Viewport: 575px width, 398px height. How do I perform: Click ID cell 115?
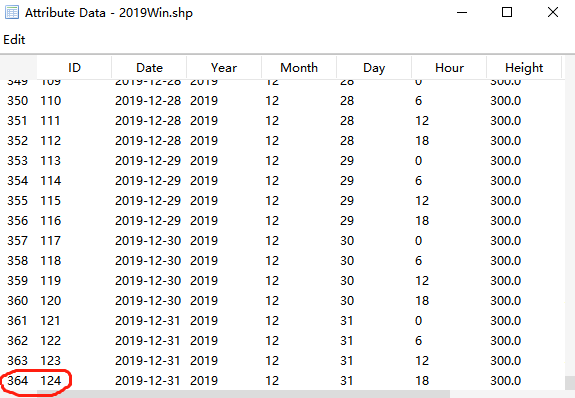click(51, 201)
